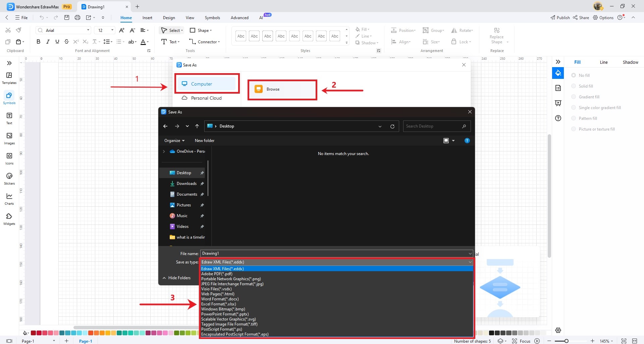Image resolution: width=644 pixels, height=344 pixels.
Task: Select Computer save location
Action: (207, 84)
